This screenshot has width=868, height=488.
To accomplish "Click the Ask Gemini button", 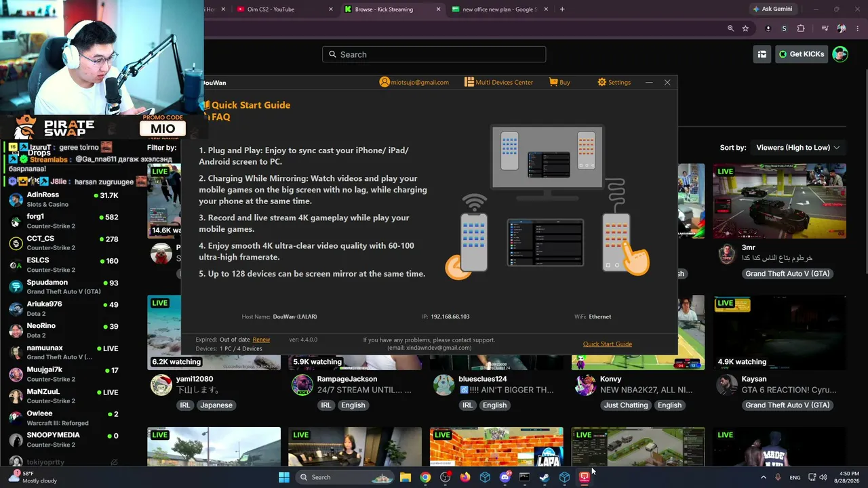I will (772, 9).
